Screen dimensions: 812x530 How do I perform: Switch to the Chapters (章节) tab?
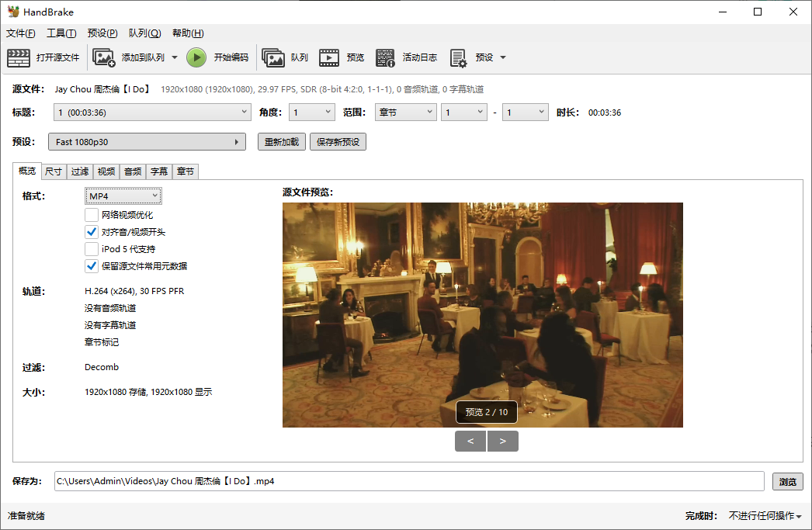coord(186,171)
